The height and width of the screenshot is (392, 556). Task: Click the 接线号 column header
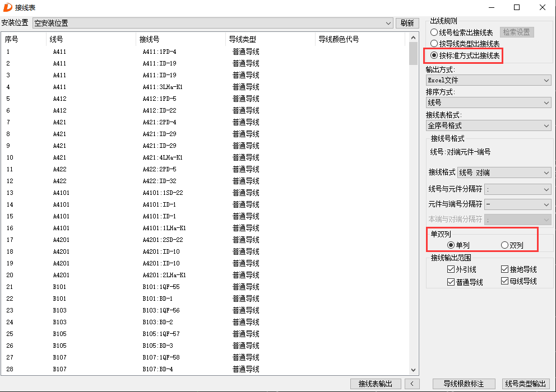pos(180,39)
